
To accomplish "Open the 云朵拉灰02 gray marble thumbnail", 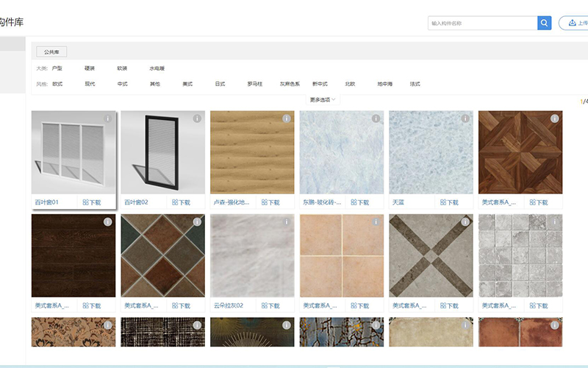I will coord(252,255).
